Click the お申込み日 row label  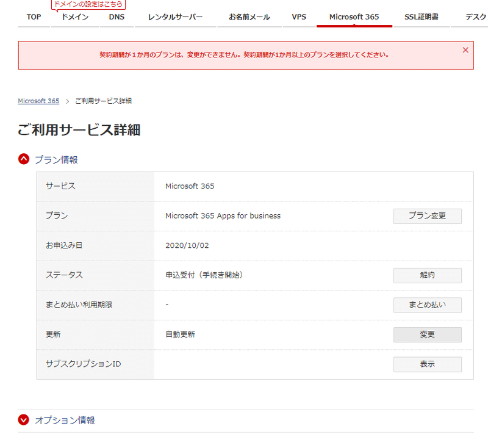[x=64, y=245]
